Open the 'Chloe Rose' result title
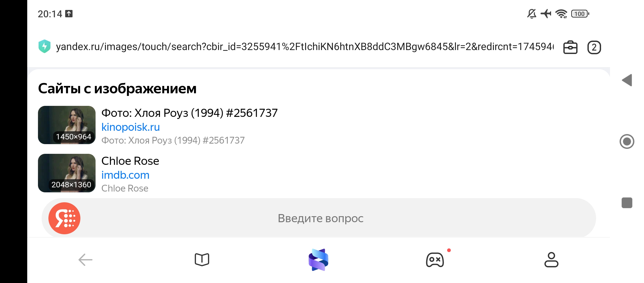Image resolution: width=644 pixels, height=283 pixels. [x=130, y=161]
